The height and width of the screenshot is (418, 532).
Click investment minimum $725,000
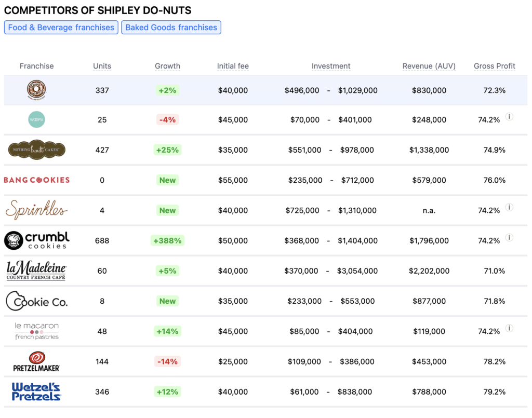tap(302, 210)
